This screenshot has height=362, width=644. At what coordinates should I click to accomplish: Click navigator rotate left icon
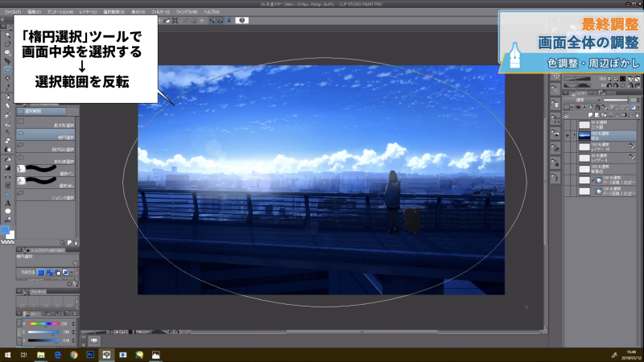click(609, 85)
